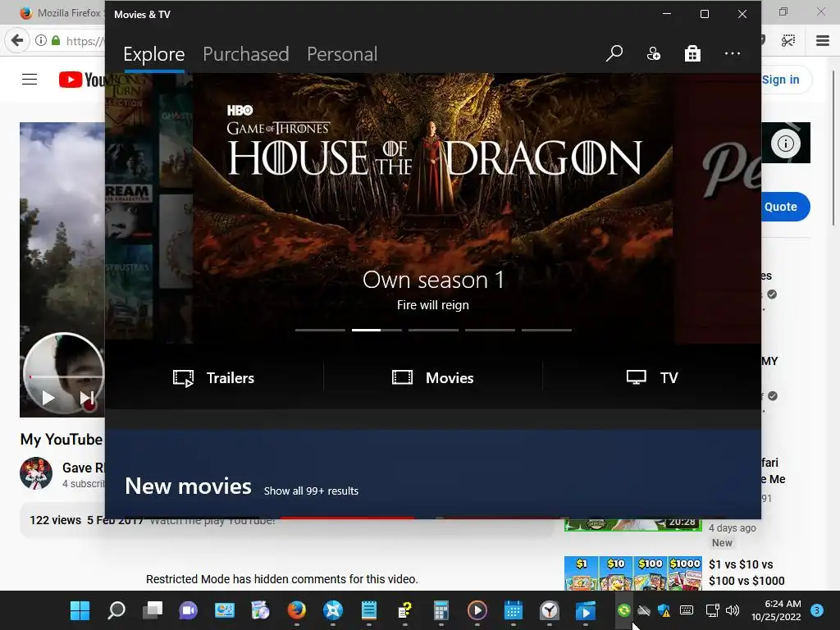Open the "$1 vs $10 vs $100 vs $1000" video title

click(x=746, y=572)
